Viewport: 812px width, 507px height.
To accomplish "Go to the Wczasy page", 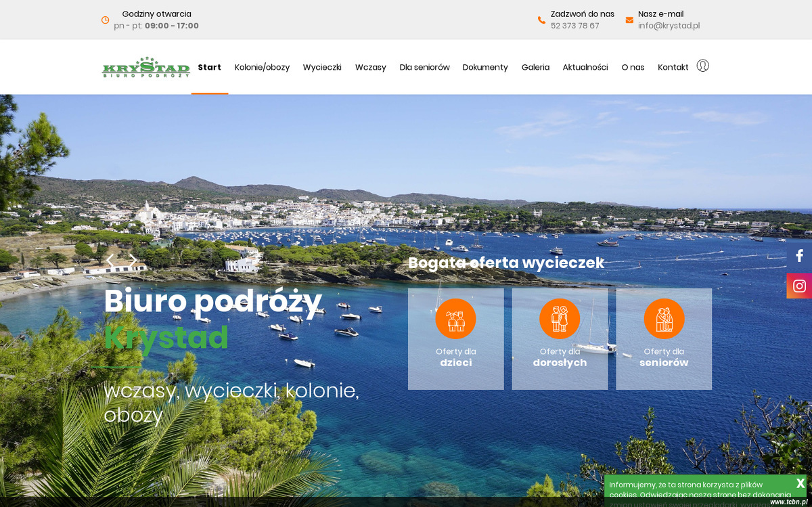I will (x=370, y=67).
